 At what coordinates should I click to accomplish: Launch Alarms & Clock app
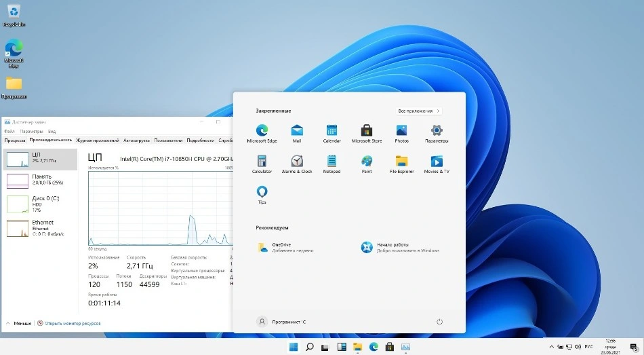pos(297,162)
